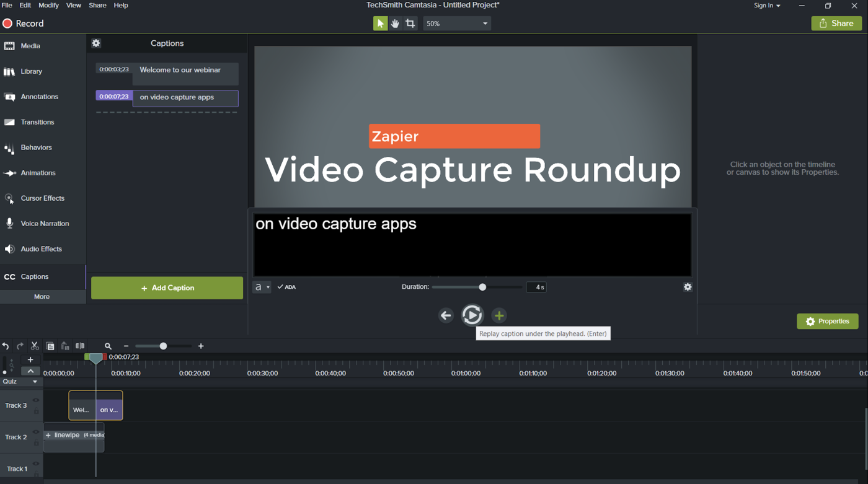The width and height of the screenshot is (868, 484).
Task: Hide Track 3 using eye icon
Action: 36,400
